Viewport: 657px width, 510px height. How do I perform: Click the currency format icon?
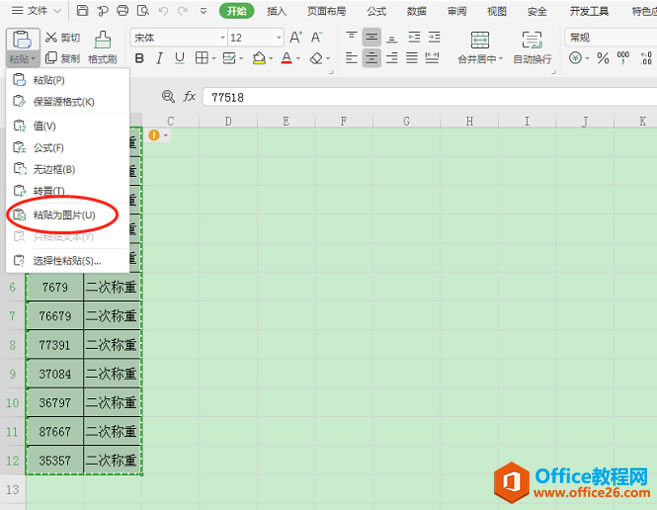pyautogui.click(x=576, y=58)
